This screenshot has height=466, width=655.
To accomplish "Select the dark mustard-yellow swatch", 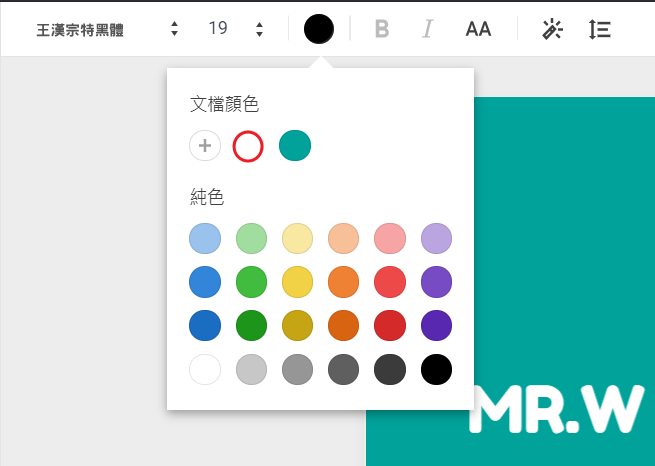I will (297, 325).
